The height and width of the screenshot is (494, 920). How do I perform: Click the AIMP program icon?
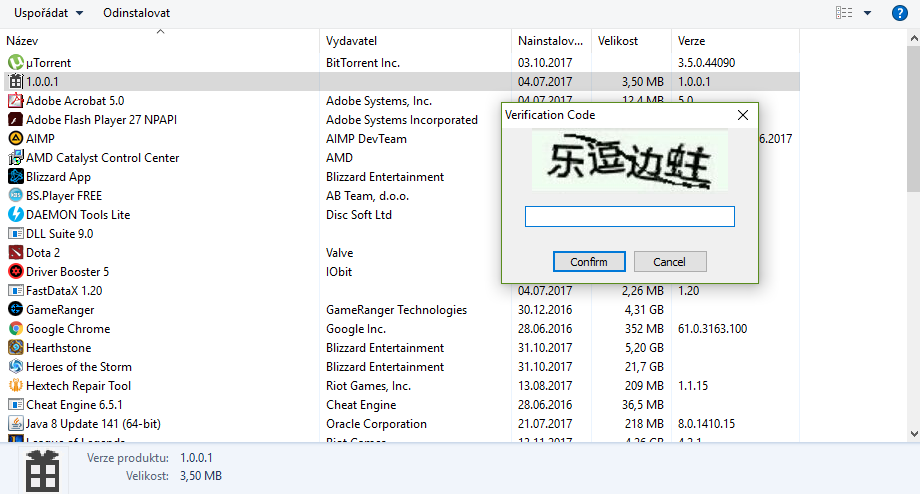tap(16, 138)
